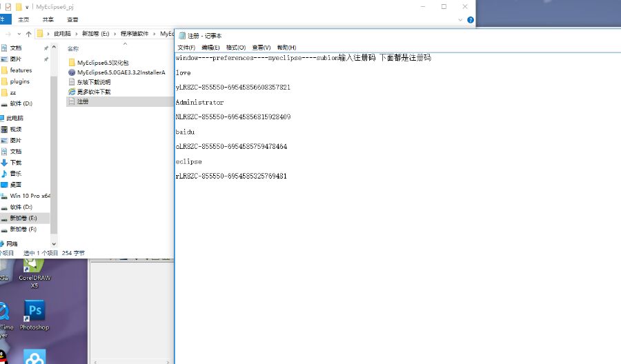Screen dimensions: 621x364
Task: Click the address bar folder icon
Action: [x=39, y=34]
